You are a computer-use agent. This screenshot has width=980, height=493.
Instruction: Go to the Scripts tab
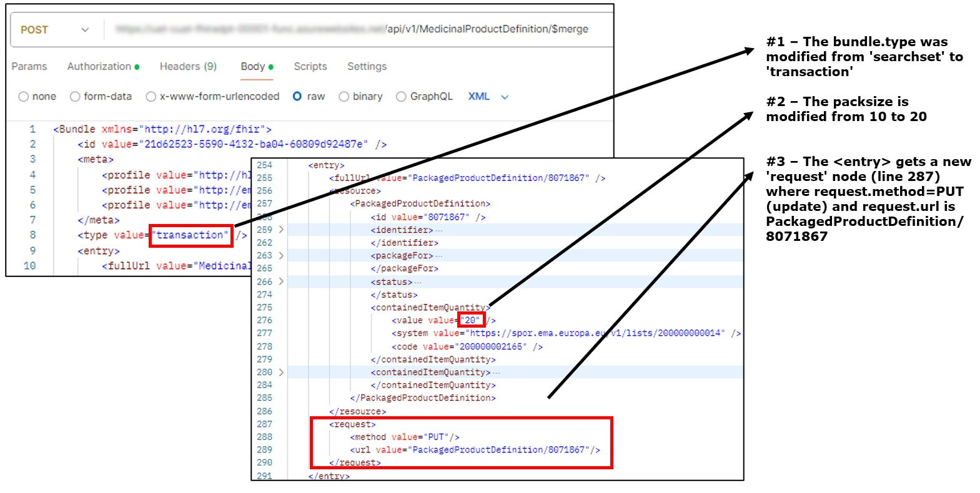click(310, 66)
